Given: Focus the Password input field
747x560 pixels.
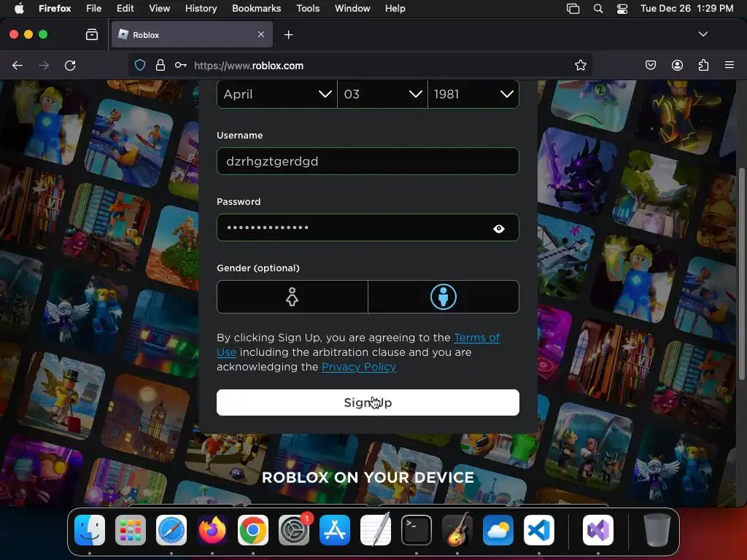Looking at the screenshot, I should pos(368,227).
